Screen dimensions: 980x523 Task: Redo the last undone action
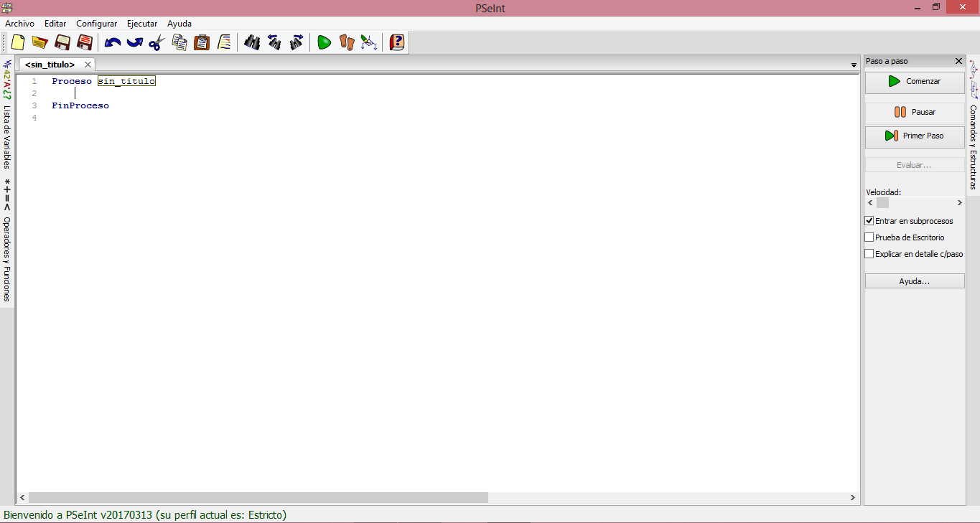click(135, 42)
